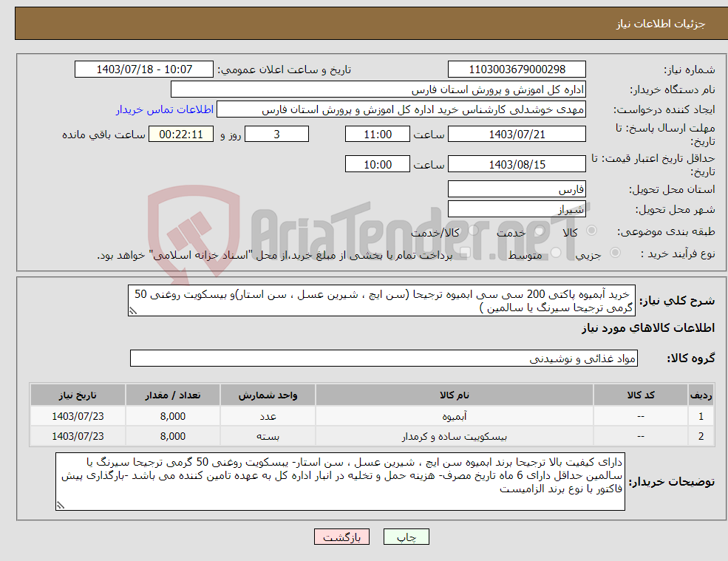728x561 pixels.
Task: Click the quantity 8,000 in بیسکوییت row
Action: point(173,436)
